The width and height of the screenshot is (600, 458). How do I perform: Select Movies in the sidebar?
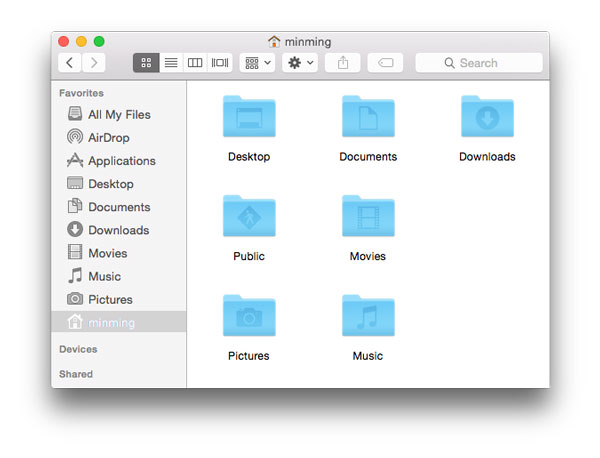(119, 253)
